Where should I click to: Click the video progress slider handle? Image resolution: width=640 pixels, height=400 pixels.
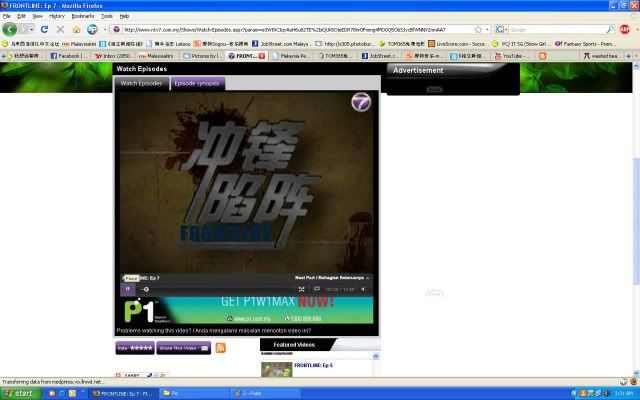point(146,289)
